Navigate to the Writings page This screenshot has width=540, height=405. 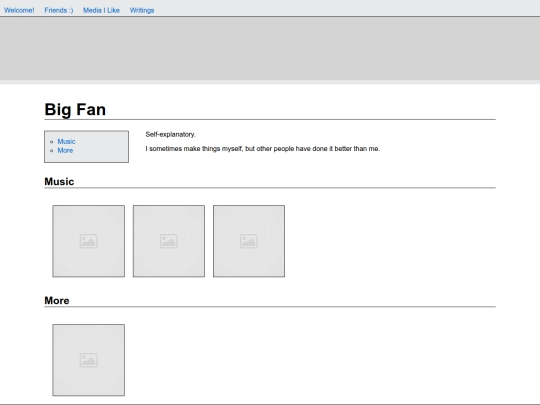coord(142,10)
